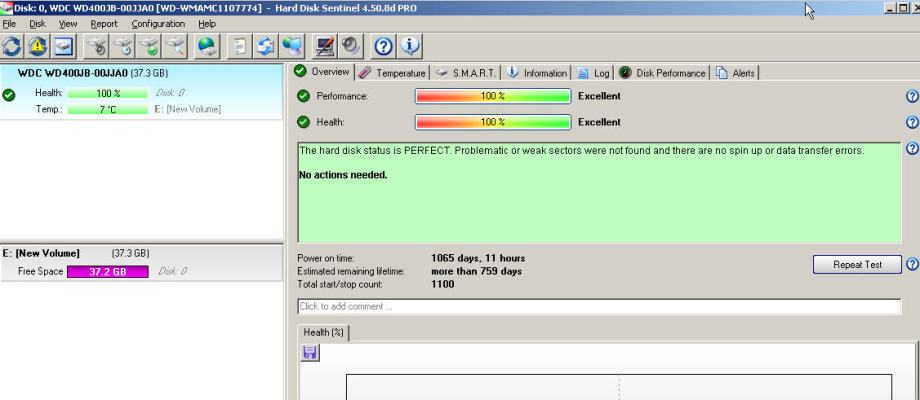Image resolution: width=920 pixels, height=400 pixels.
Task: Select the Health (%) graph tab
Action: (323, 333)
